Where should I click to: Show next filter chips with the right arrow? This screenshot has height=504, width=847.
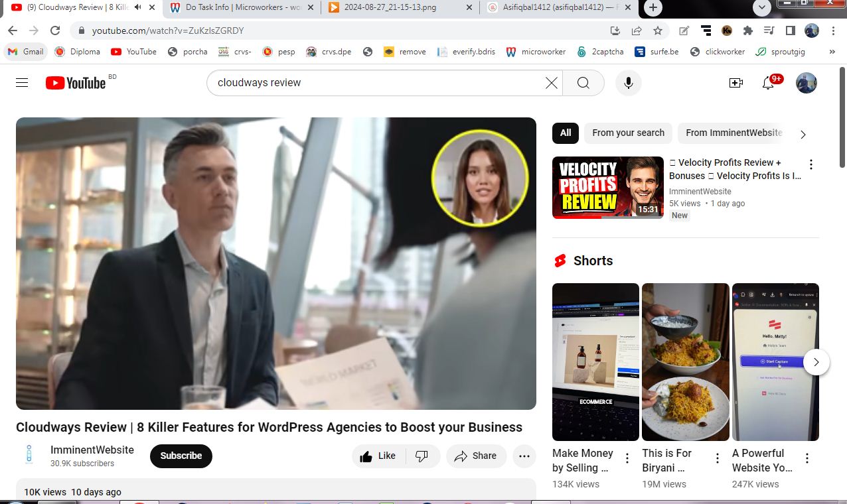[803, 135]
